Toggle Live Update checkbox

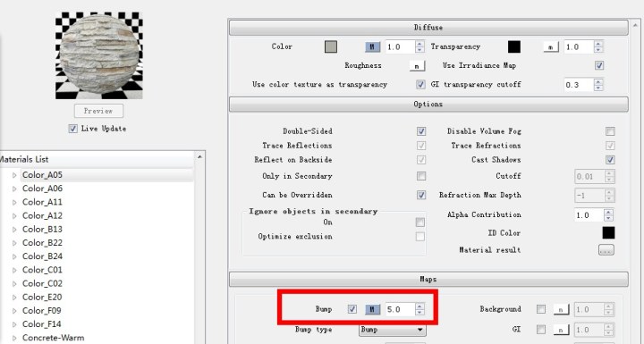[72, 129]
